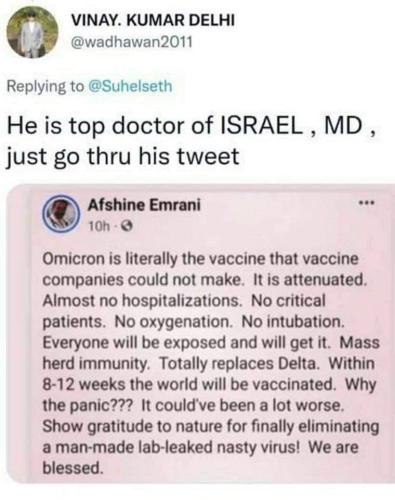The height and width of the screenshot is (500, 395).
Task: Click the Replying to label
Action: click(x=46, y=87)
